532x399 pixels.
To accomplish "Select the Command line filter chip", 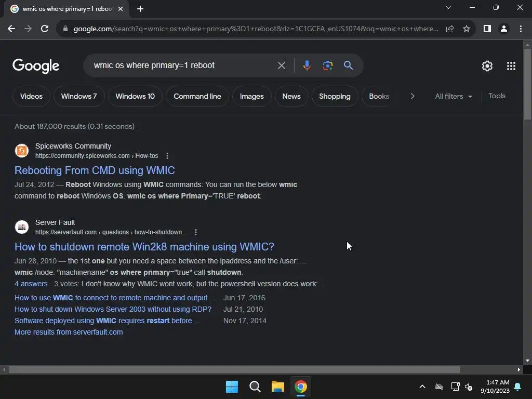I will pyautogui.click(x=197, y=96).
